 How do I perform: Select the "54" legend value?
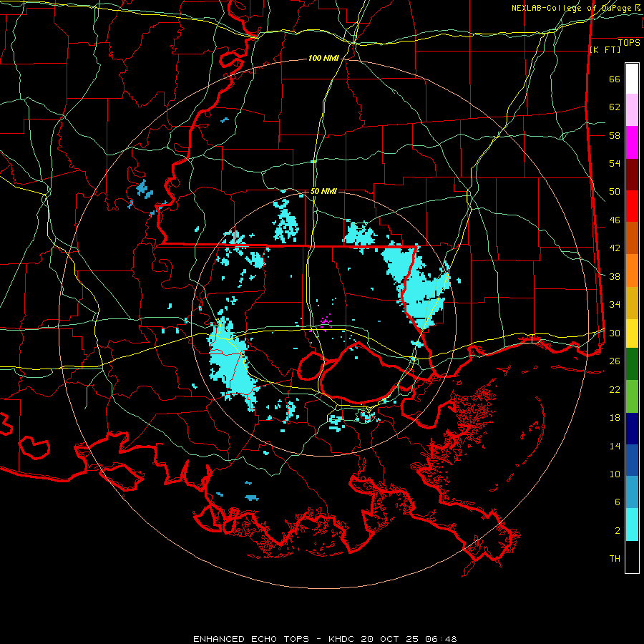pyautogui.click(x=615, y=163)
